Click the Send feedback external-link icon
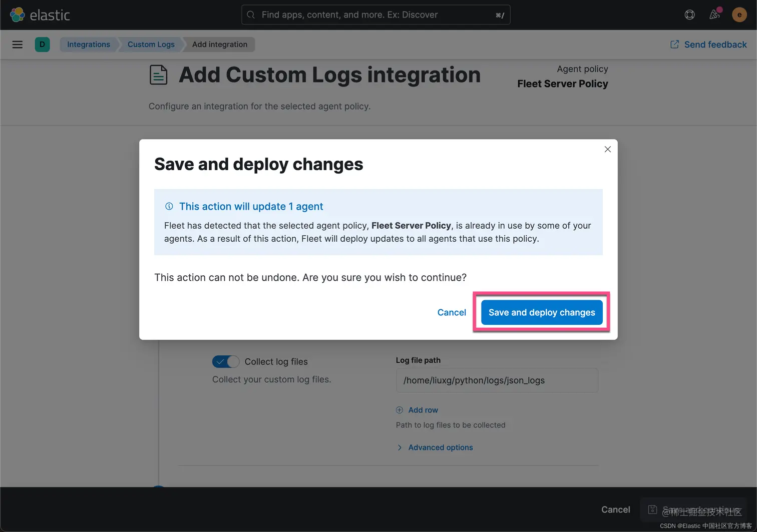This screenshot has height=532, width=757. pyautogui.click(x=674, y=45)
